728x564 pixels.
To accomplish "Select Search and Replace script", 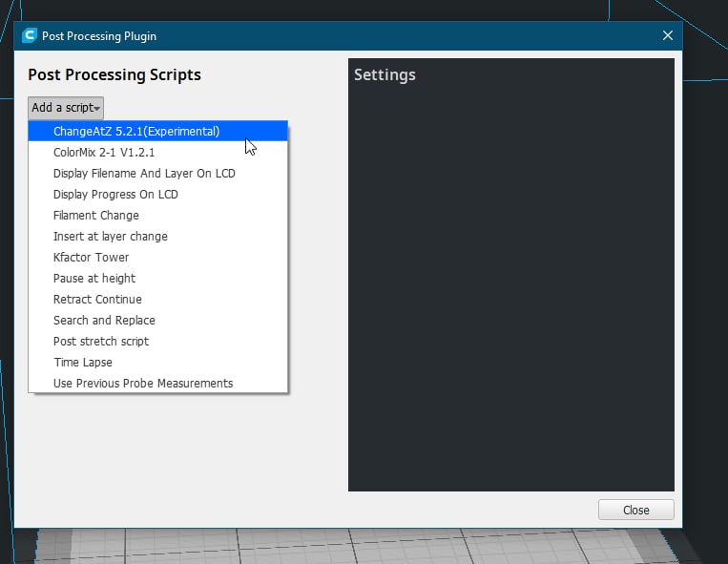I will point(157,321).
